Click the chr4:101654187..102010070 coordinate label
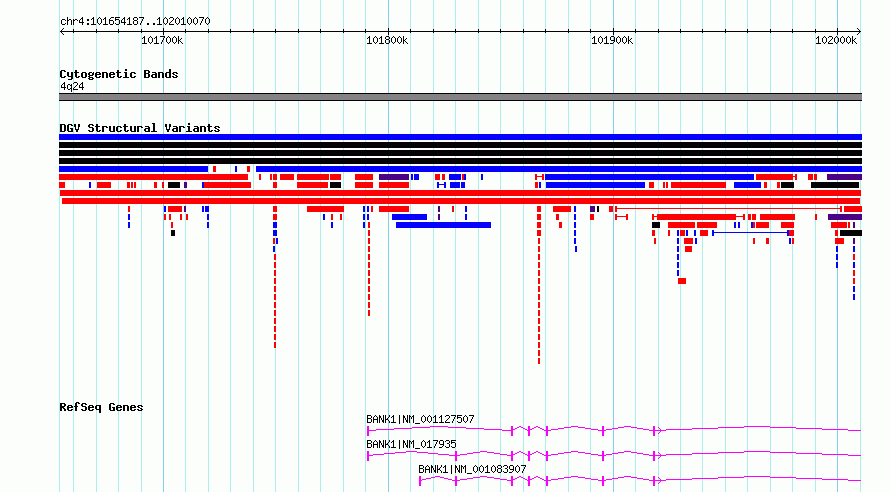The width and height of the screenshot is (890, 492). pos(135,21)
